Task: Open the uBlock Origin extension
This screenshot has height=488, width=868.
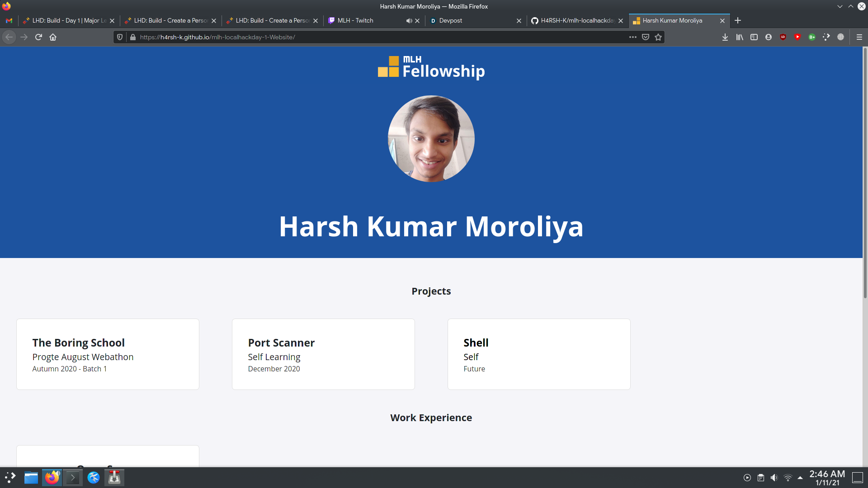Action: [783, 37]
